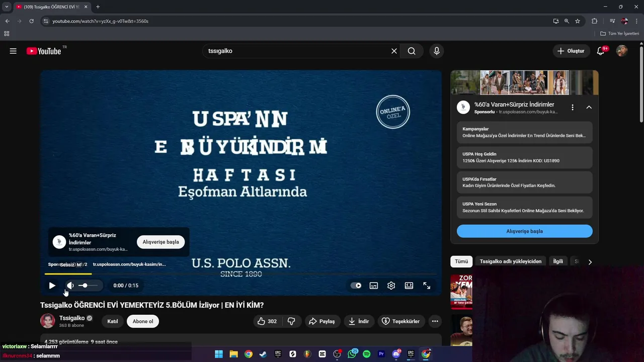
Task: Open FL Studio from the taskbar
Action: pyautogui.click(x=307, y=354)
